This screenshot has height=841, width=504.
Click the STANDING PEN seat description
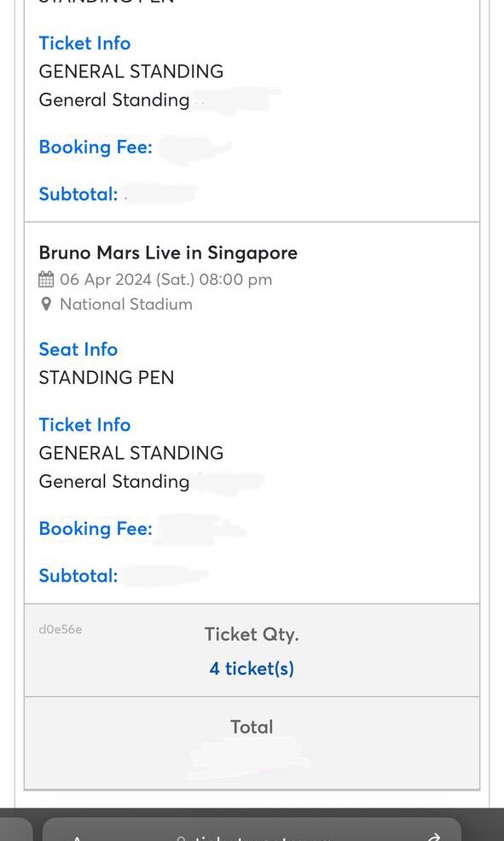tap(106, 377)
